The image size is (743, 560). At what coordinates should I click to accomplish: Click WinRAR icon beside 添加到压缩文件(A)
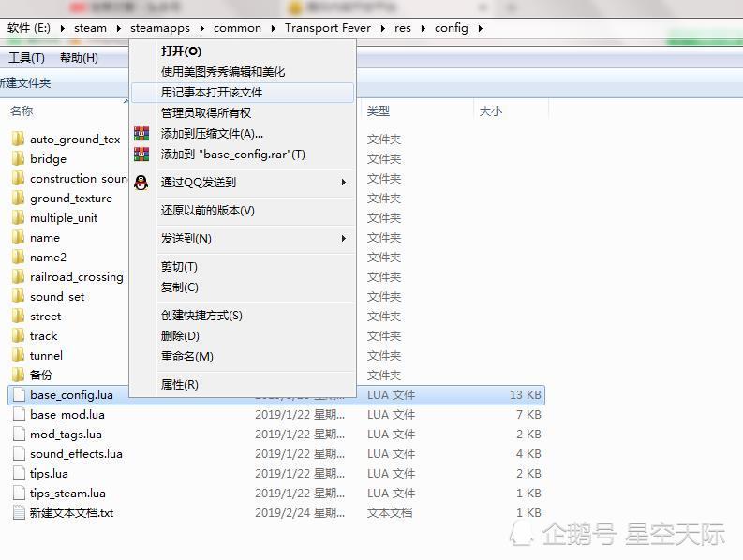pos(141,134)
